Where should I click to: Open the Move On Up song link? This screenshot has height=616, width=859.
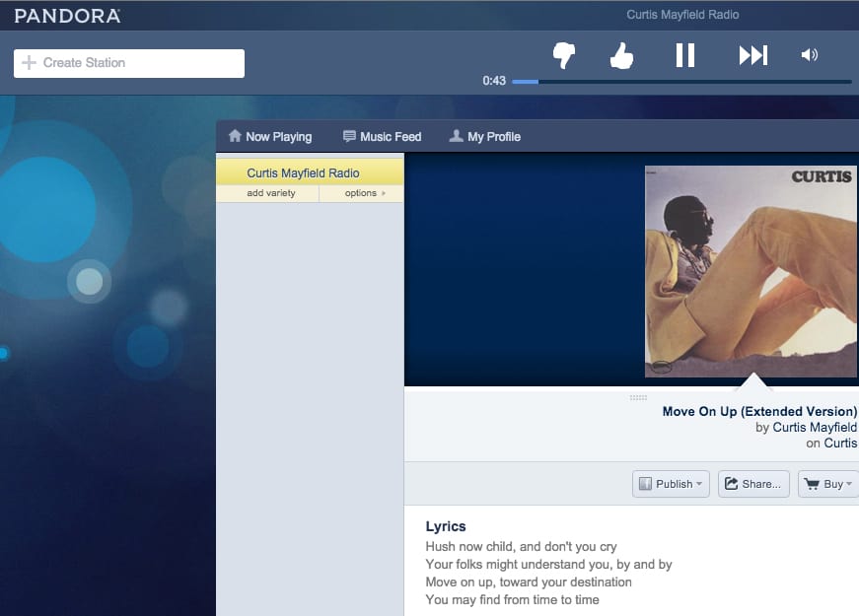click(759, 411)
